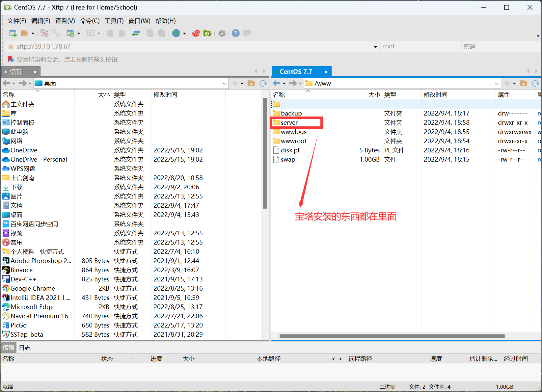Open the remote back-history dropdown arrow
Screen dimensions: 542x392
tap(284, 84)
